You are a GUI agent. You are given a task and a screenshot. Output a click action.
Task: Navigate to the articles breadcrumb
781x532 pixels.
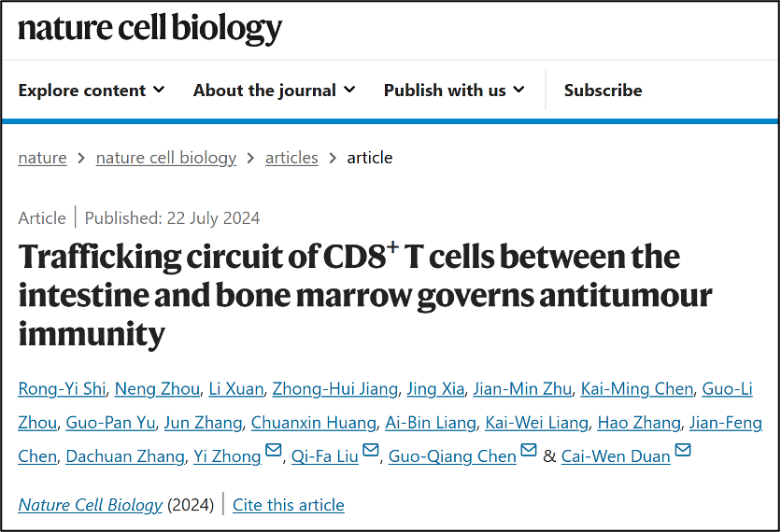point(291,158)
